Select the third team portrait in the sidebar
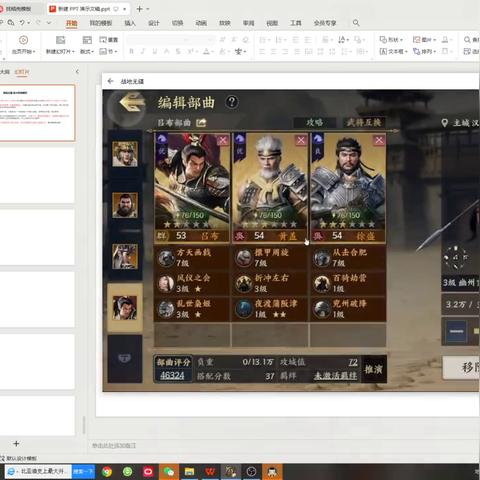Image resolution: width=480 pixels, height=480 pixels. click(125, 256)
